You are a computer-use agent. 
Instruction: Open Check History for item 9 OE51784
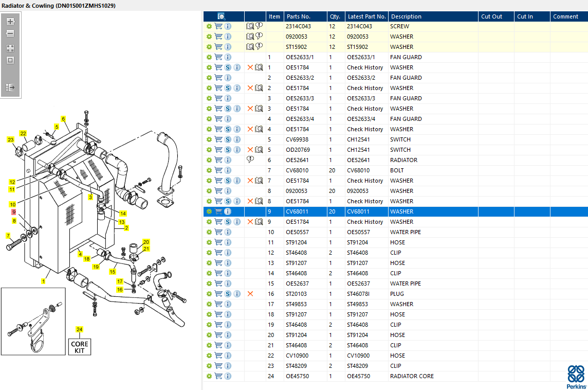(x=365, y=222)
